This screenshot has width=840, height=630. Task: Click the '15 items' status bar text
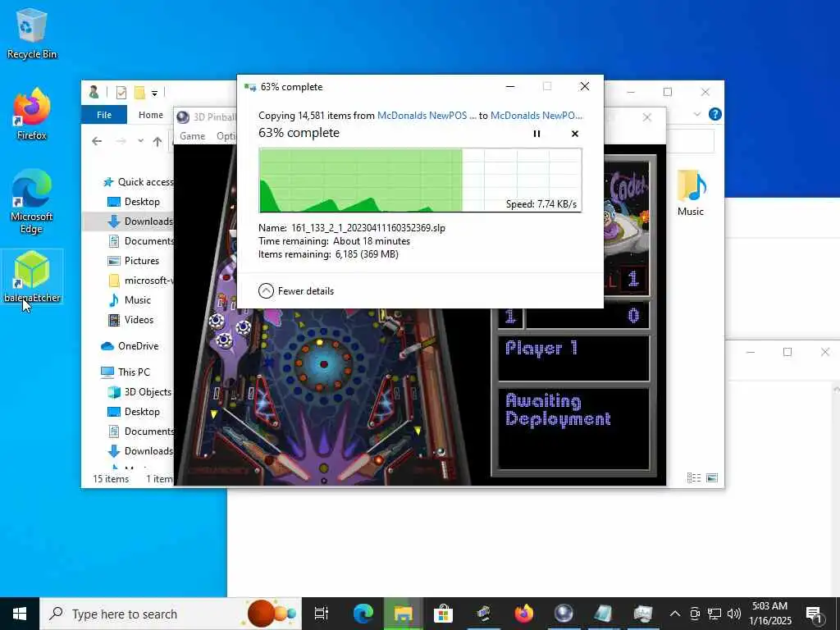(x=111, y=479)
